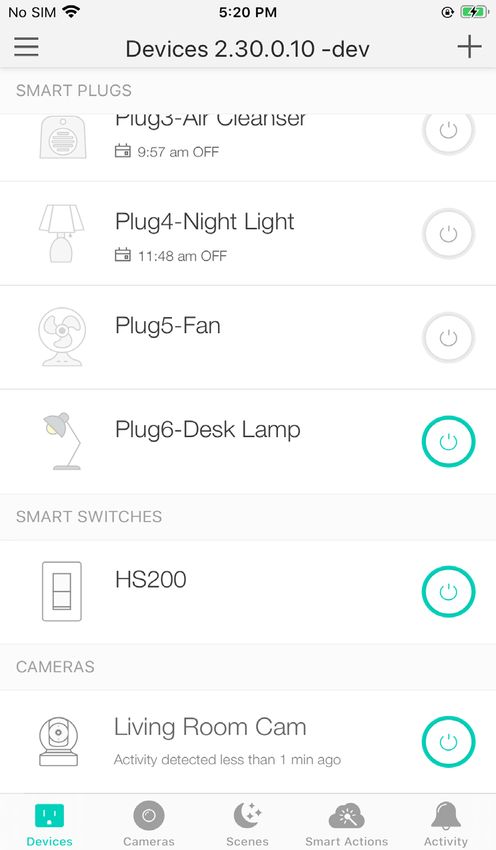Tap the Living Room Cam camera icon

59,742
